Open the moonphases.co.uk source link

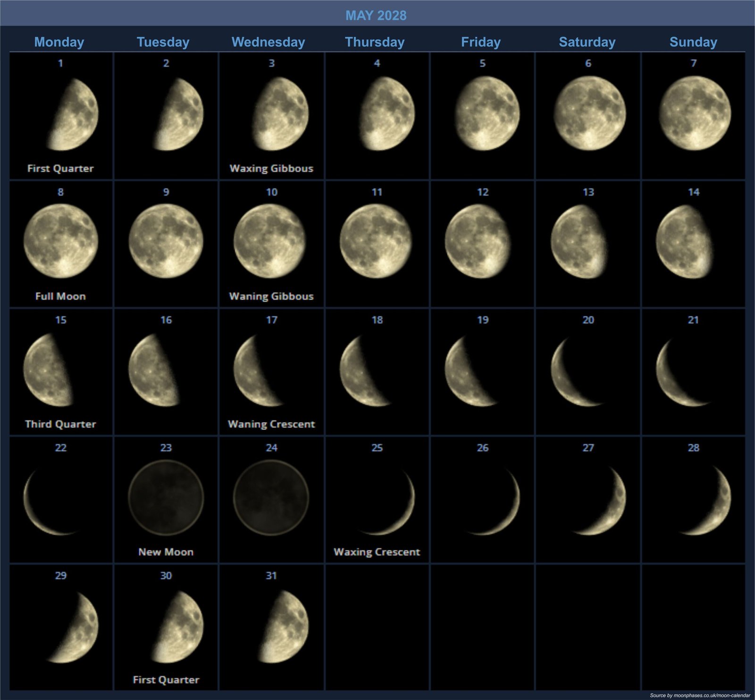point(700,695)
